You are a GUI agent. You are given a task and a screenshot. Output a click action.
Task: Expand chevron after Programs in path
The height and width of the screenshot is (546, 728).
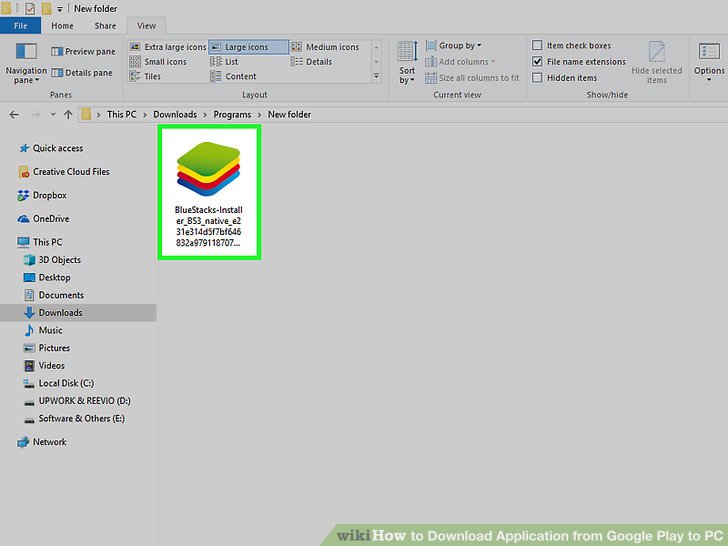(260, 115)
